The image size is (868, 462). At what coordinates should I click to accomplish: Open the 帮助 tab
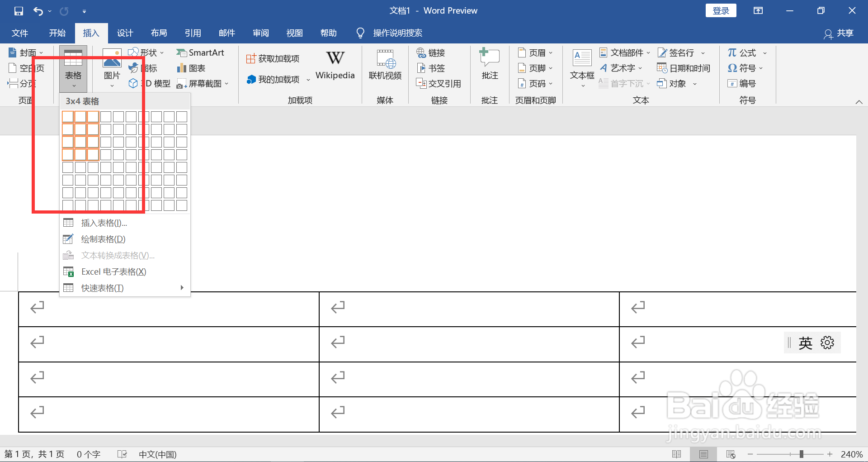tap(329, 33)
